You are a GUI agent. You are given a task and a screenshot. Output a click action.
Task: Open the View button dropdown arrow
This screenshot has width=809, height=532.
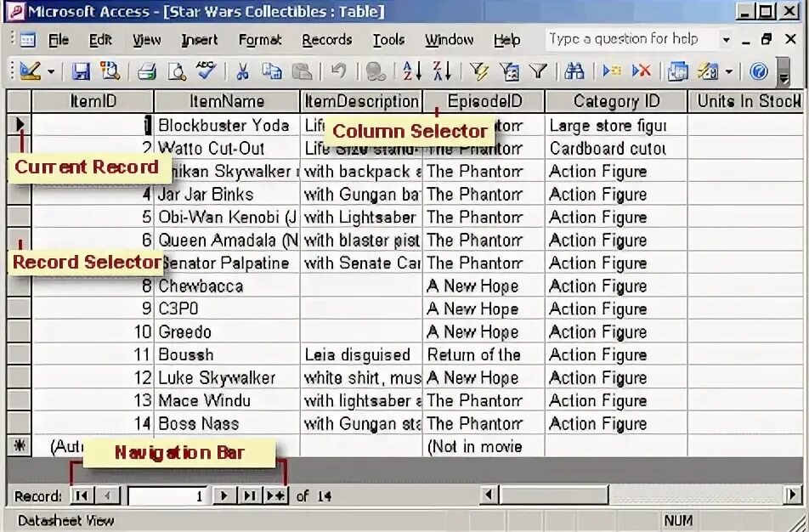[x=51, y=71]
